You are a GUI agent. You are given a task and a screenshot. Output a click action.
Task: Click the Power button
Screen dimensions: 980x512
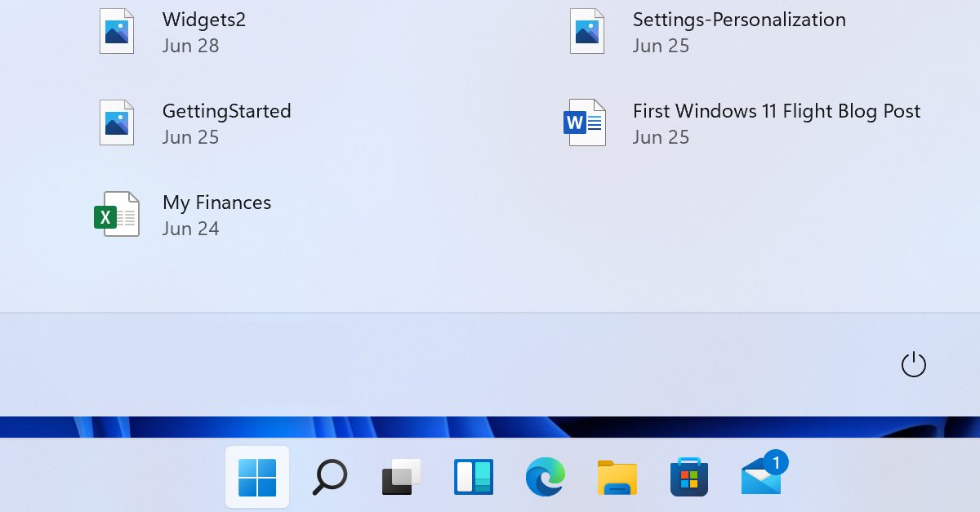pyautogui.click(x=914, y=365)
